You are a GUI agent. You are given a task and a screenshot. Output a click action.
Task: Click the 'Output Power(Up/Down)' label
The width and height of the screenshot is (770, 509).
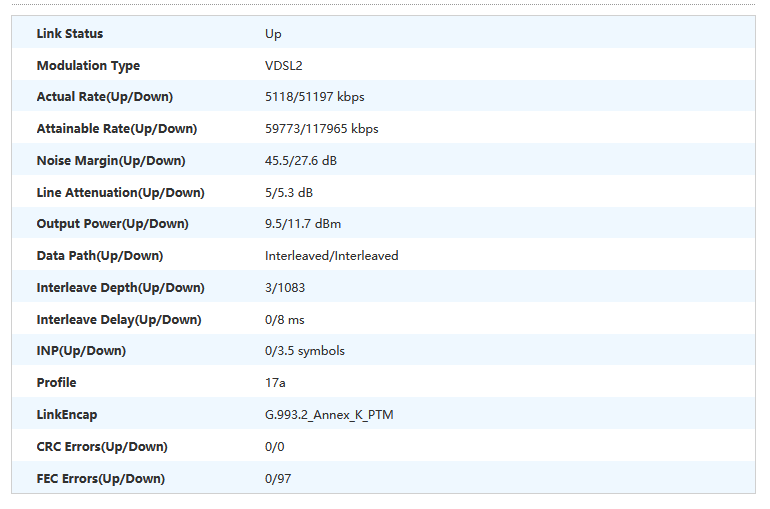(x=112, y=224)
